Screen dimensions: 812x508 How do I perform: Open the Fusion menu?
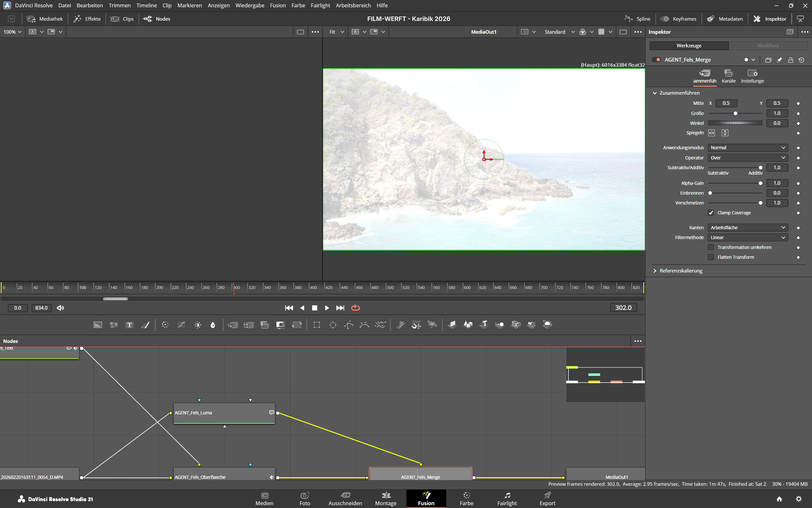[278, 5]
